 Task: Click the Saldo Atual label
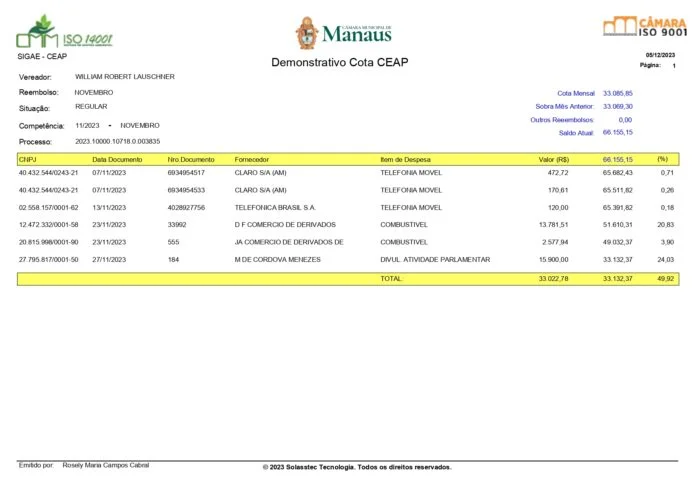click(x=576, y=132)
